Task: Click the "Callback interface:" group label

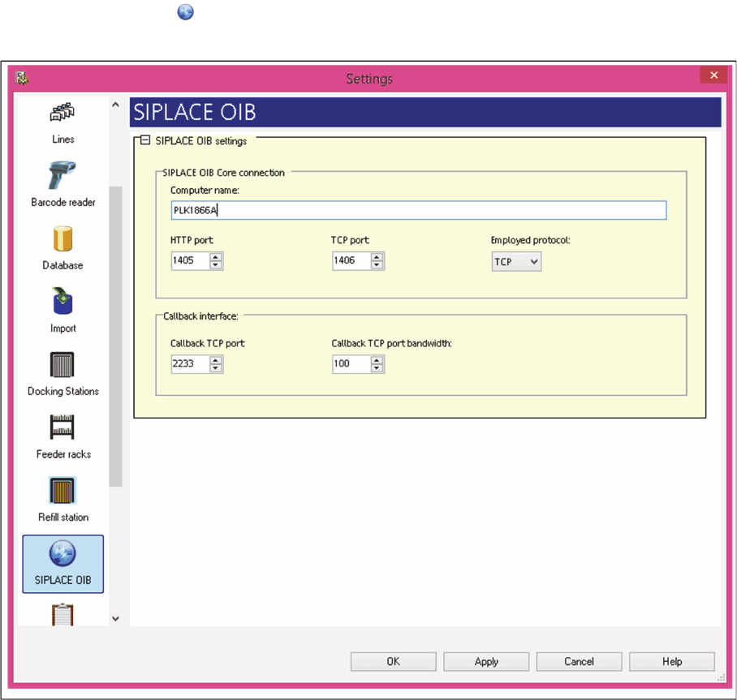Action: (x=200, y=316)
